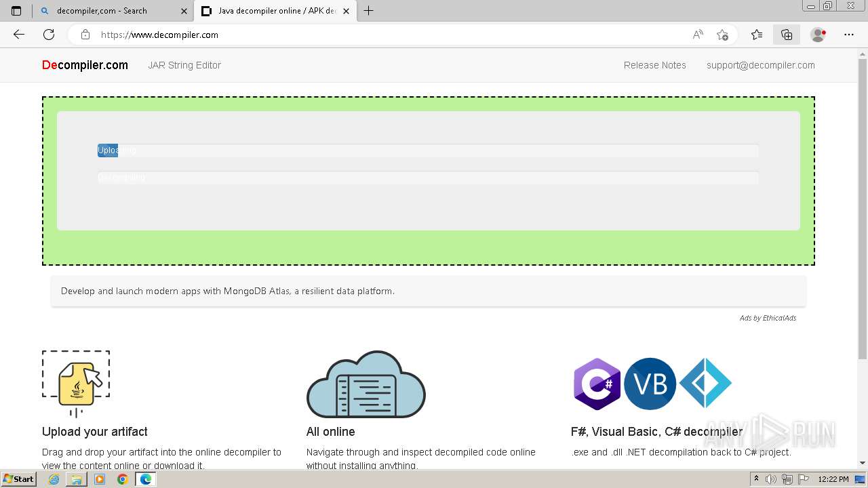Open the Settings and more ellipsis menu
Image resolution: width=868 pixels, height=488 pixels.
coord(849,35)
